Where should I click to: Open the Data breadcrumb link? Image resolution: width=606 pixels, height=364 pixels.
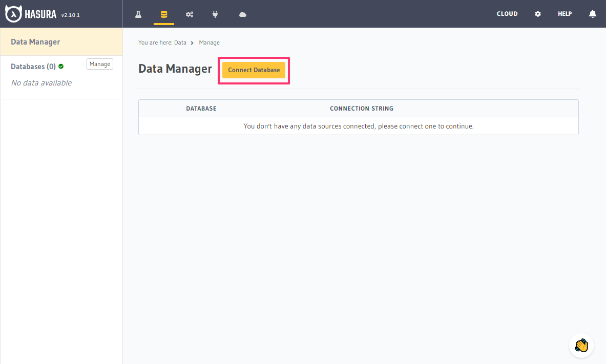click(x=180, y=42)
